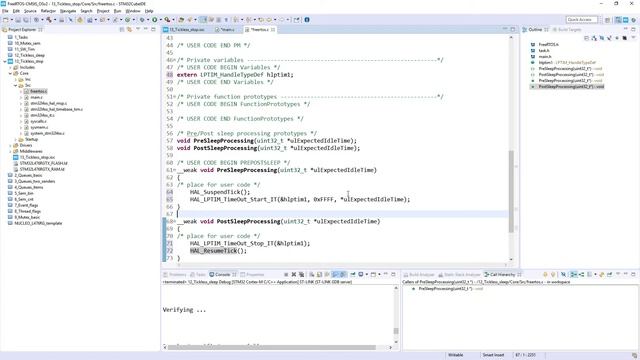Switch to the Problems tab
Screen dimensions: 640x360
(x=175, y=275)
